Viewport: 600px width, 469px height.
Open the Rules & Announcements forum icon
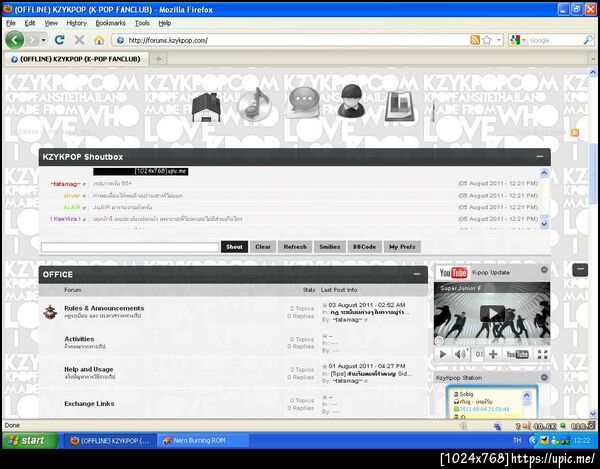50,312
